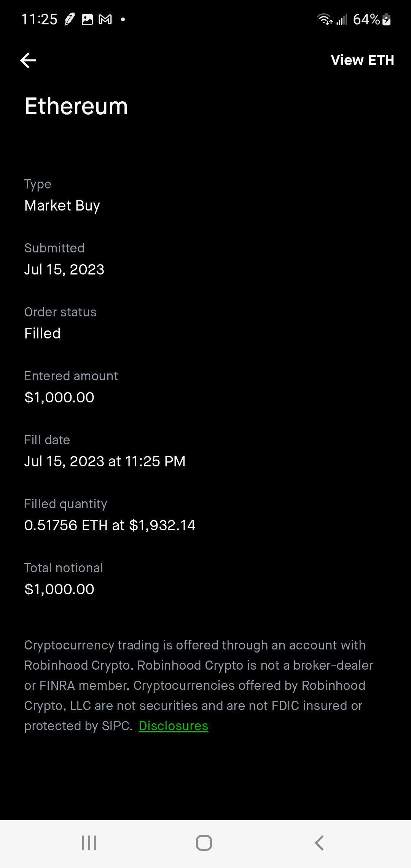The width and height of the screenshot is (411, 868).
Task: Tap the image notification icon in status bar
Action: [88, 19]
